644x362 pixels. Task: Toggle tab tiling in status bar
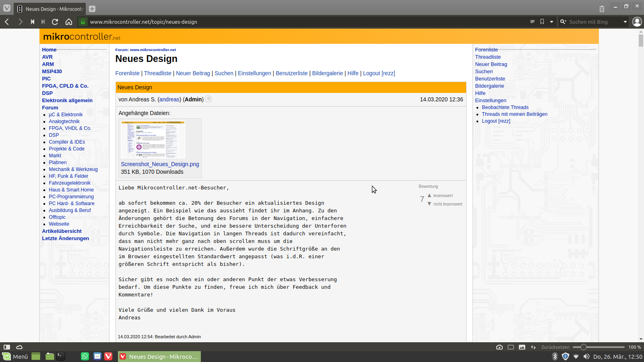click(x=511, y=347)
